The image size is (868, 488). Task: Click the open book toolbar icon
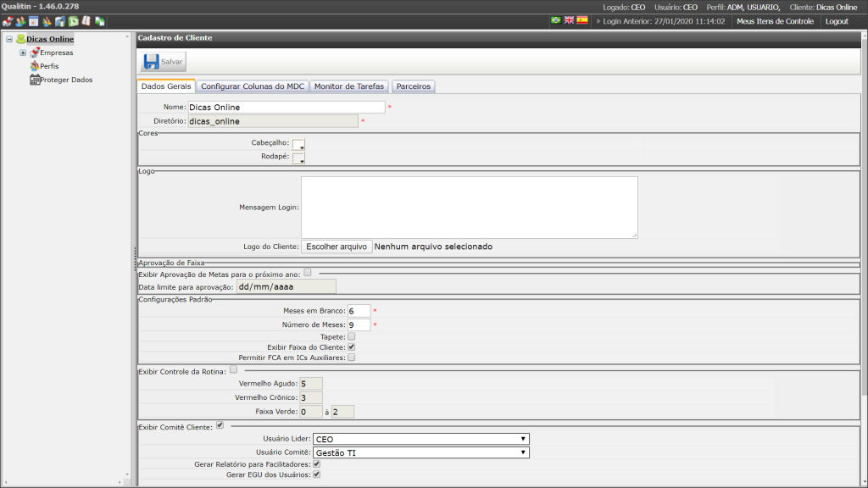[86, 21]
